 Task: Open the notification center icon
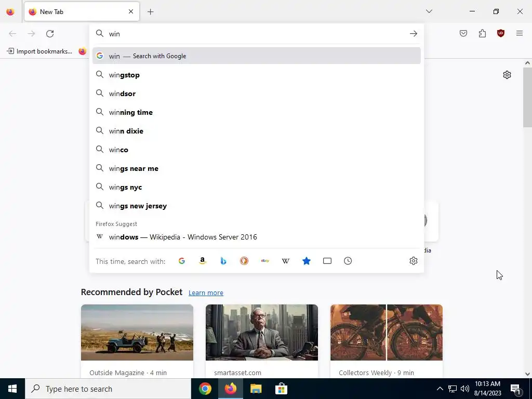[516, 389]
